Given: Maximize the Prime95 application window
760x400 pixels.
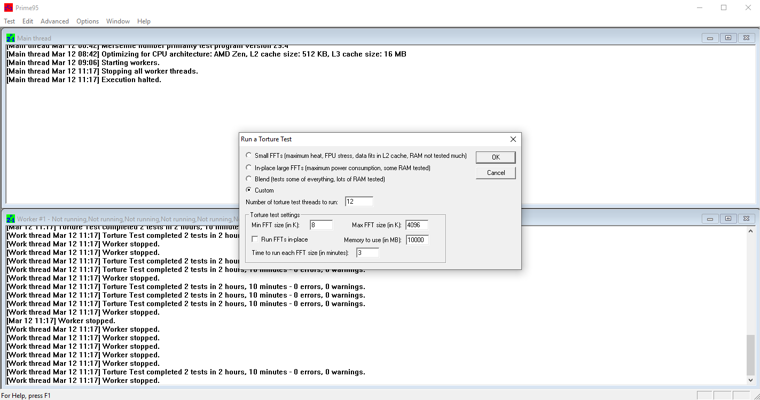Looking at the screenshot, I should click(724, 8).
